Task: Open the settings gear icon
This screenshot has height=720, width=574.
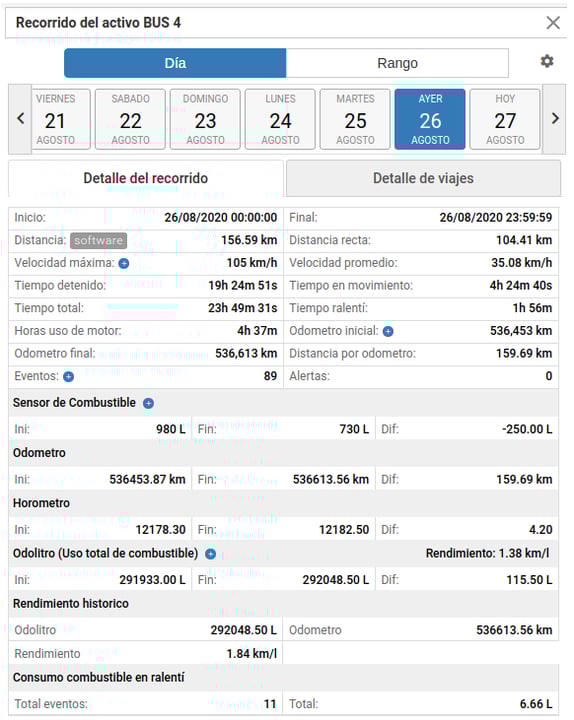Action: coord(546,61)
